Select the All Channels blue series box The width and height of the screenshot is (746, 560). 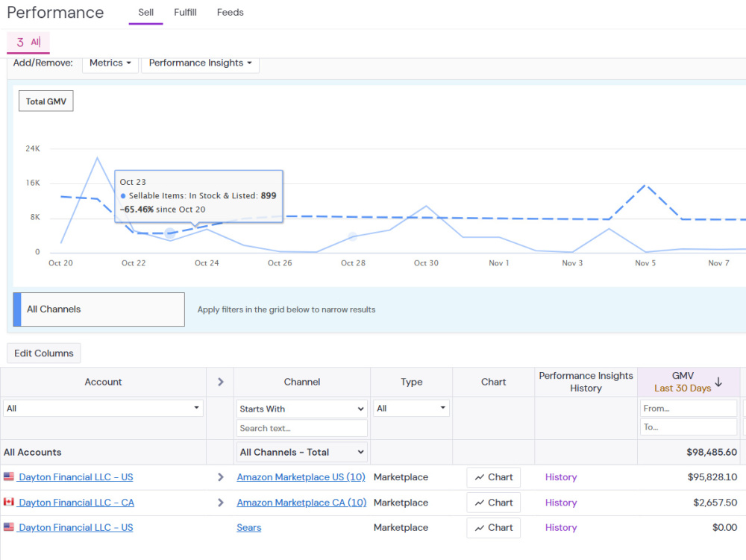coord(99,309)
